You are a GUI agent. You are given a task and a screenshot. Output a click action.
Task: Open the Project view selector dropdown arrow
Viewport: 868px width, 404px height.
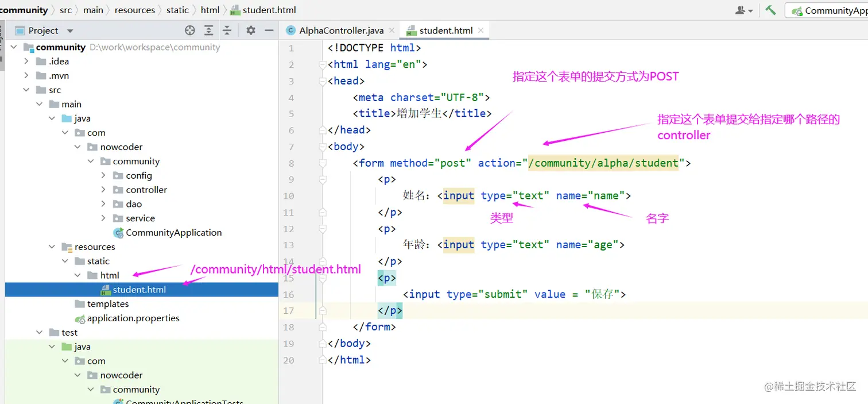(70, 31)
